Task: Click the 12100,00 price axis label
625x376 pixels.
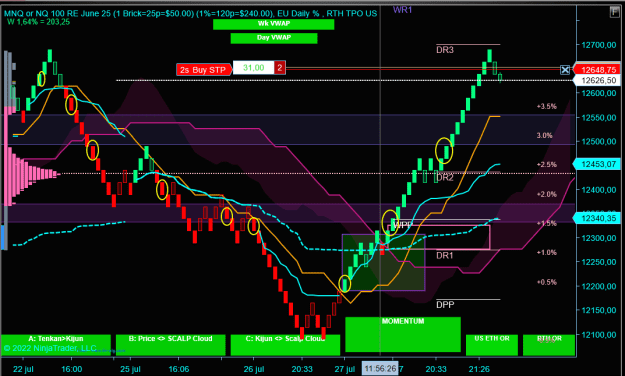Action: click(x=599, y=335)
